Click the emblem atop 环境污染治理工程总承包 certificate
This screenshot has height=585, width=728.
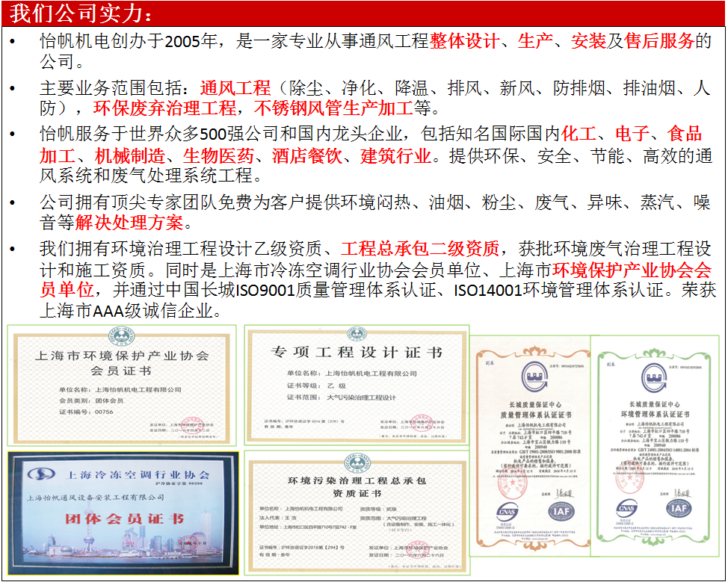coord(357,462)
